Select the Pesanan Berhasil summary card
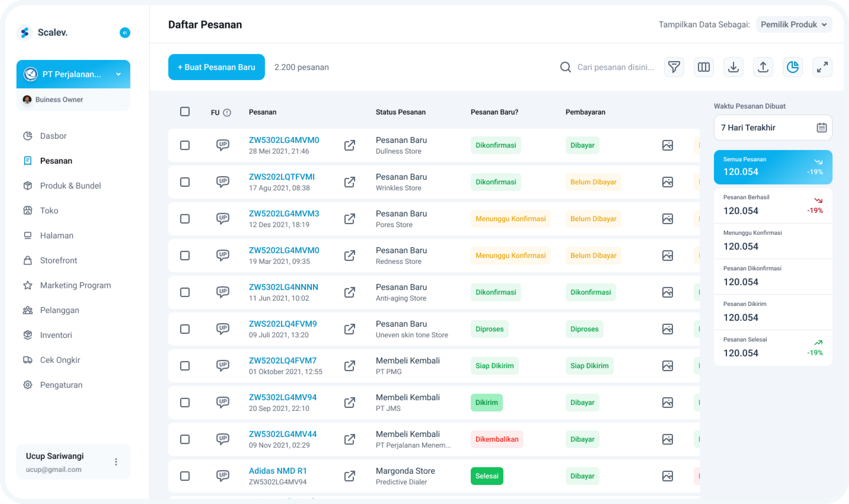The height and width of the screenshot is (504, 849). pyautogui.click(x=773, y=205)
